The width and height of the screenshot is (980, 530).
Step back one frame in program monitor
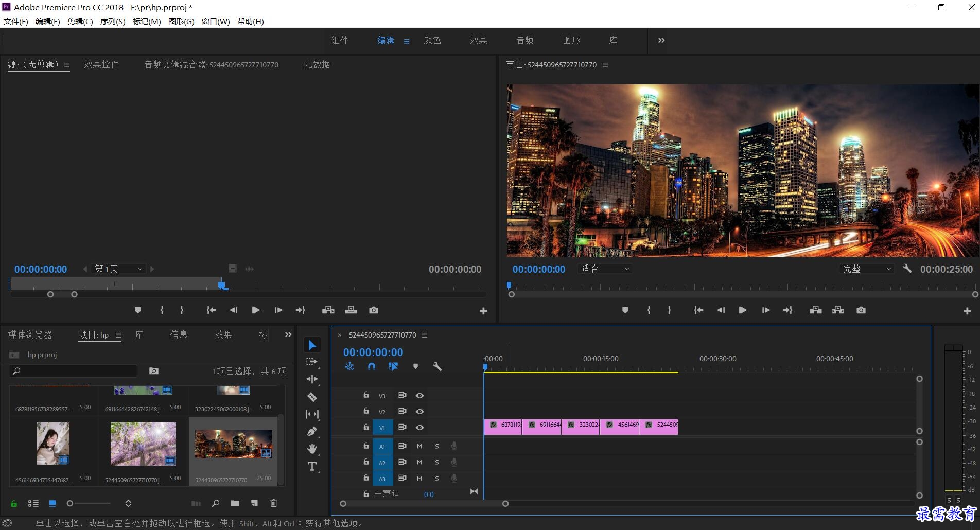(721, 310)
